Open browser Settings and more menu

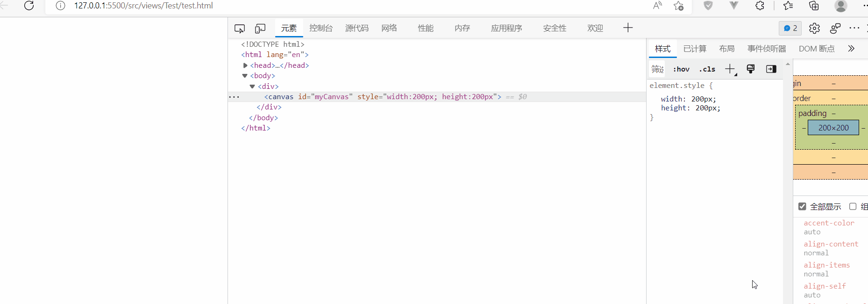pyautogui.click(x=865, y=6)
